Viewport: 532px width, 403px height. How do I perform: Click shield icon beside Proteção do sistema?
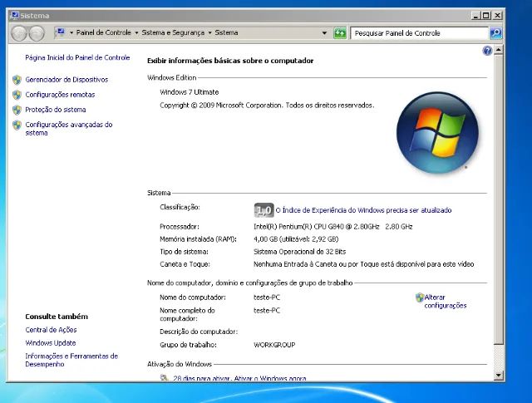[x=17, y=110]
